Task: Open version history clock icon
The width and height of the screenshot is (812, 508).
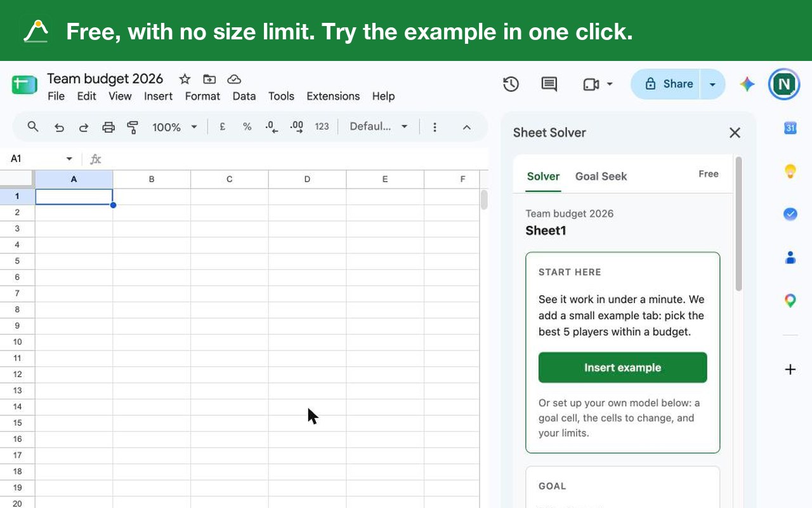Action: (x=511, y=84)
